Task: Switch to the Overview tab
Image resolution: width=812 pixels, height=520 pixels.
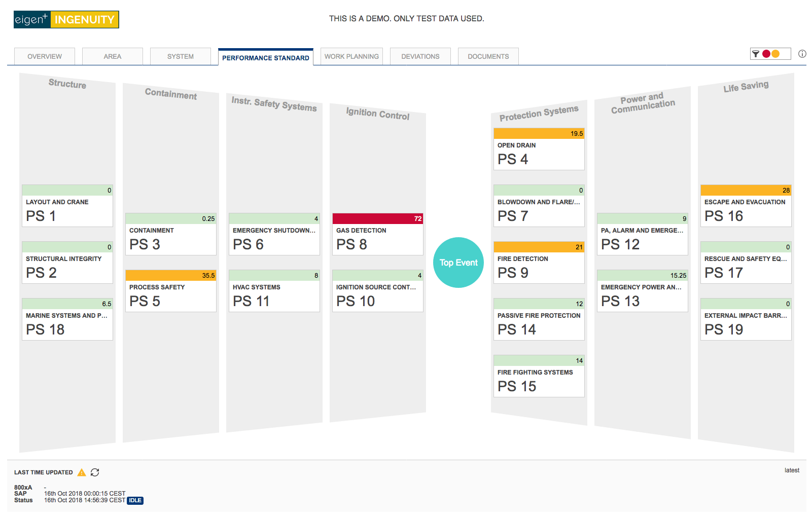Action: pos(45,56)
